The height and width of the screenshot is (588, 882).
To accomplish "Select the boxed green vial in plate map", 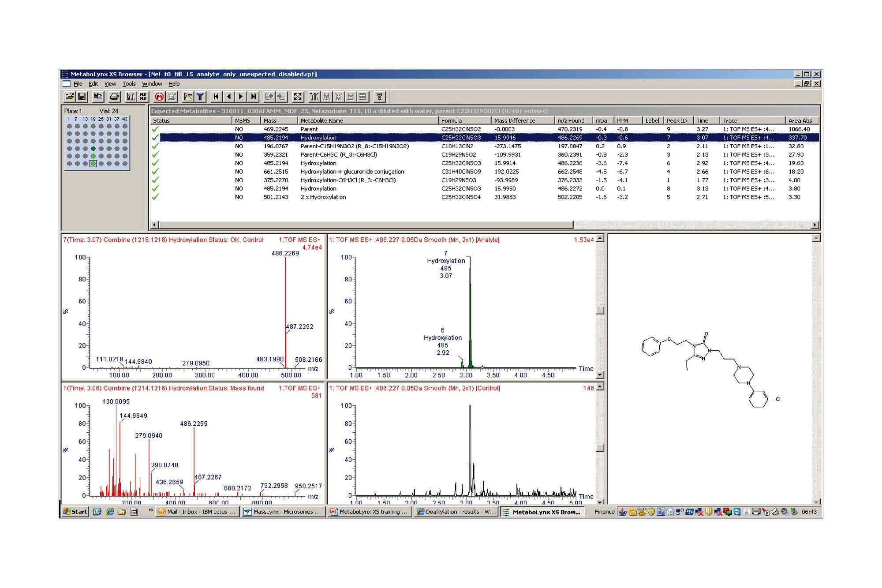I will 93,164.
